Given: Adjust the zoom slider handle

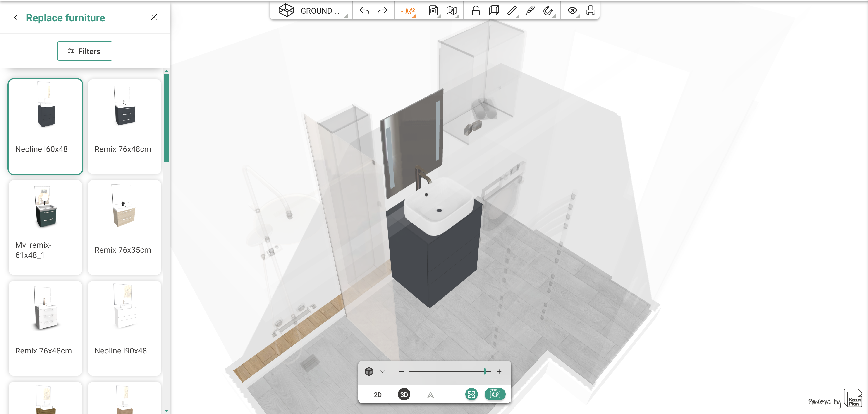Looking at the screenshot, I should click(x=485, y=371).
